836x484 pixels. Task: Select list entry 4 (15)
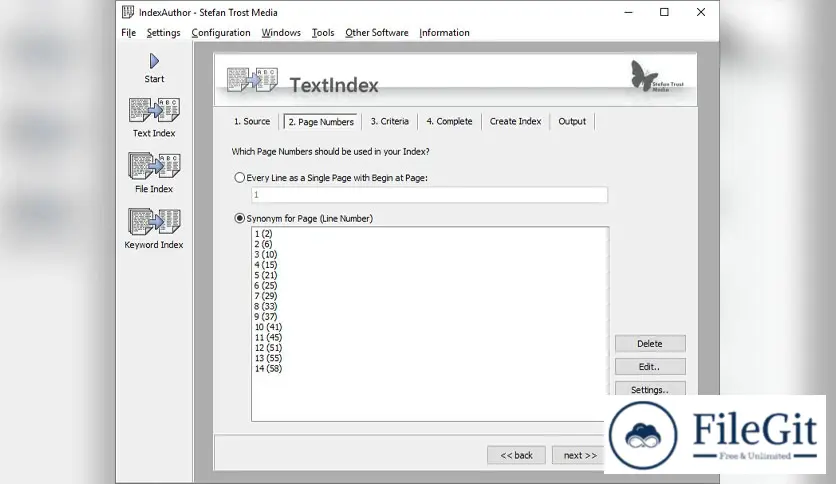point(266,265)
